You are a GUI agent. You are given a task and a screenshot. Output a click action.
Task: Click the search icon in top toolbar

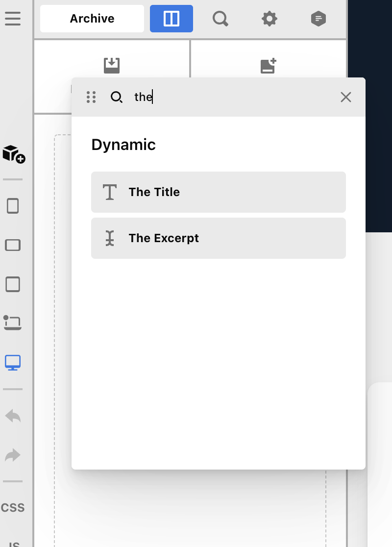220,19
